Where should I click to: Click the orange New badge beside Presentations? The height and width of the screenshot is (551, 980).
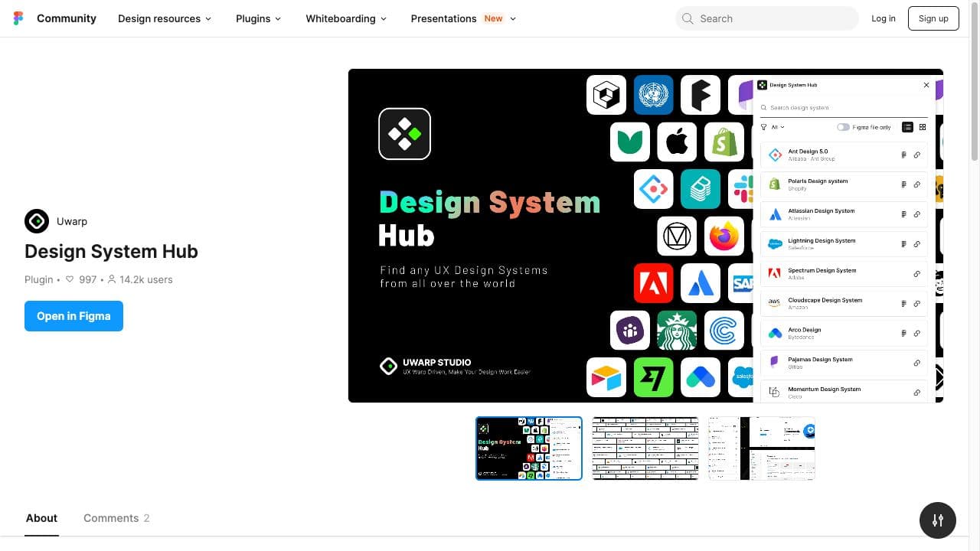(494, 18)
